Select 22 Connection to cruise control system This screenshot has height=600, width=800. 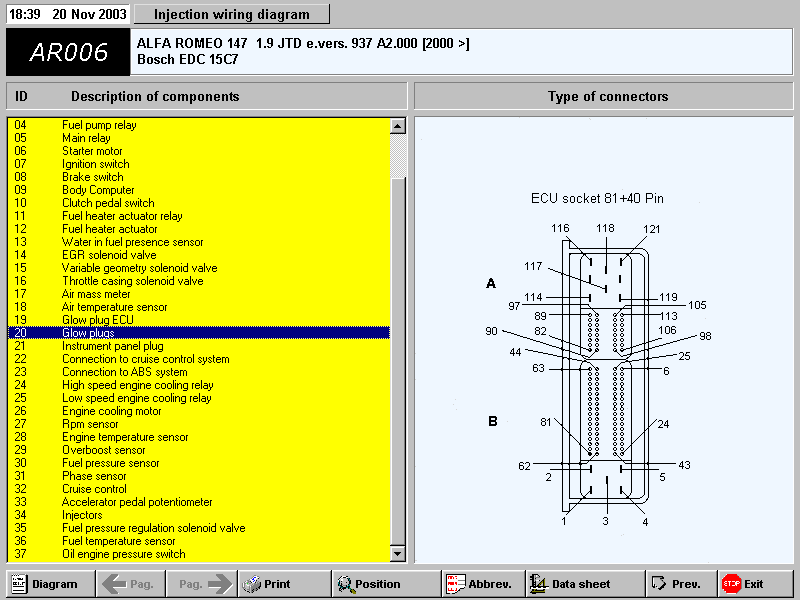pos(199,359)
